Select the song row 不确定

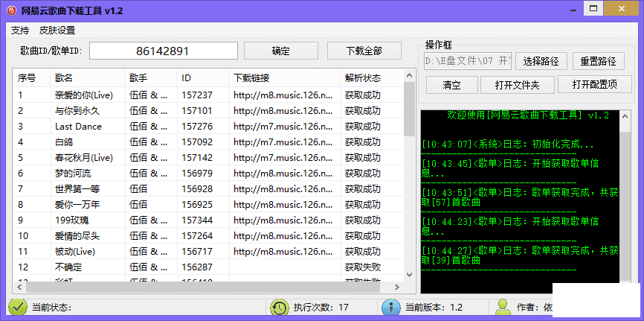click(x=208, y=267)
